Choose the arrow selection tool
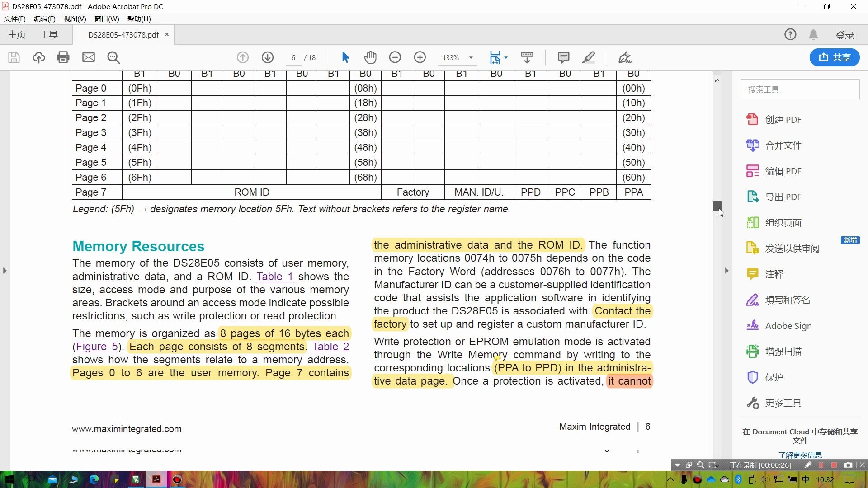 [345, 57]
